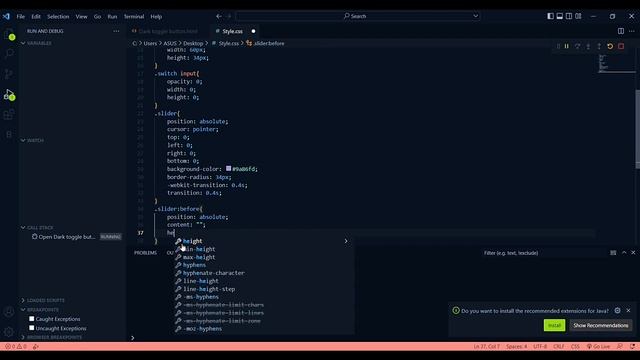Open notification settings gear for Java prompt
The image size is (640, 360).
[617, 311]
